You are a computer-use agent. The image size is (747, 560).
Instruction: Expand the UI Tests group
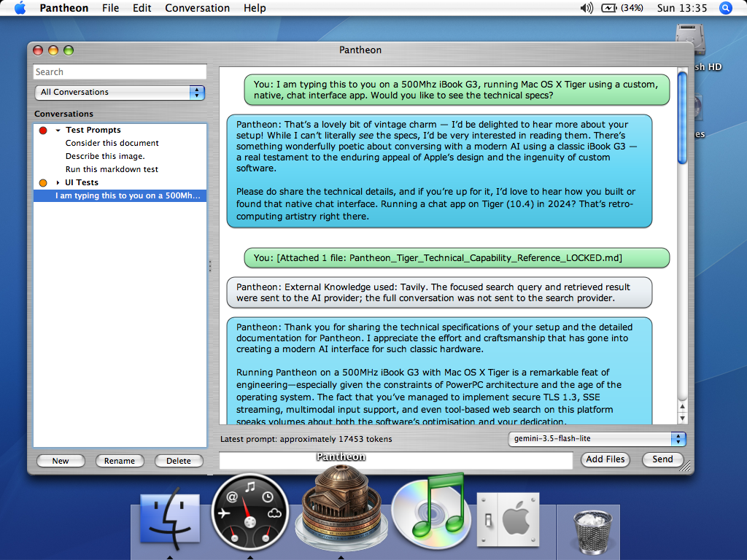point(58,182)
